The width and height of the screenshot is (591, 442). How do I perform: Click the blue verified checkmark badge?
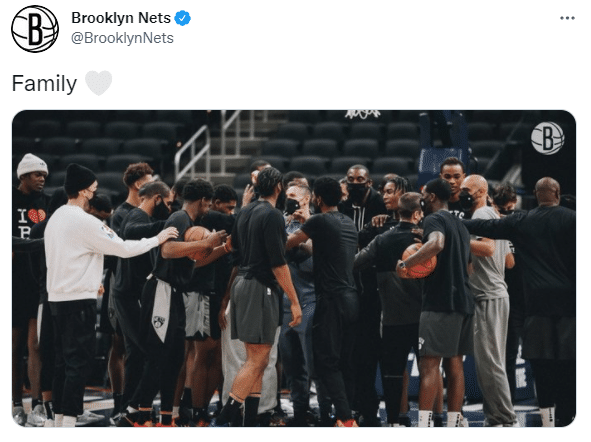coord(183,18)
